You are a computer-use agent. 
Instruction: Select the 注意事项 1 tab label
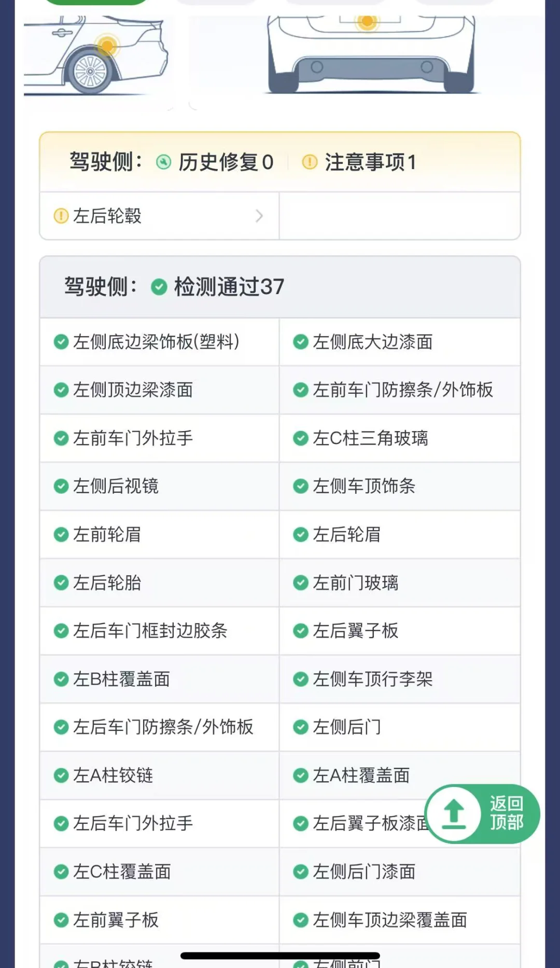(371, 162)
